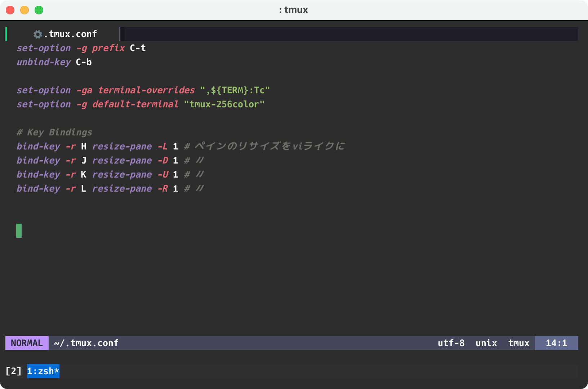
Task: Click the 14:1 cursor position indicator
Action: coord(556,343)
